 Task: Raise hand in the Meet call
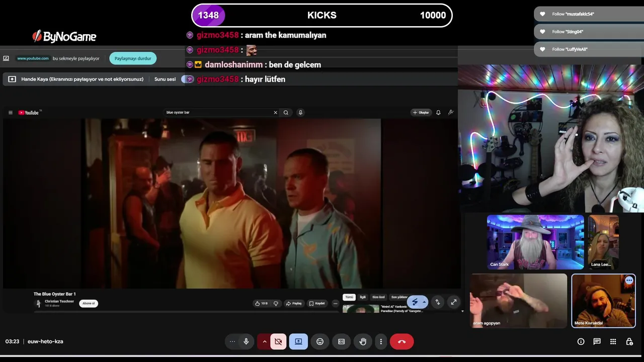pos(363,341)
